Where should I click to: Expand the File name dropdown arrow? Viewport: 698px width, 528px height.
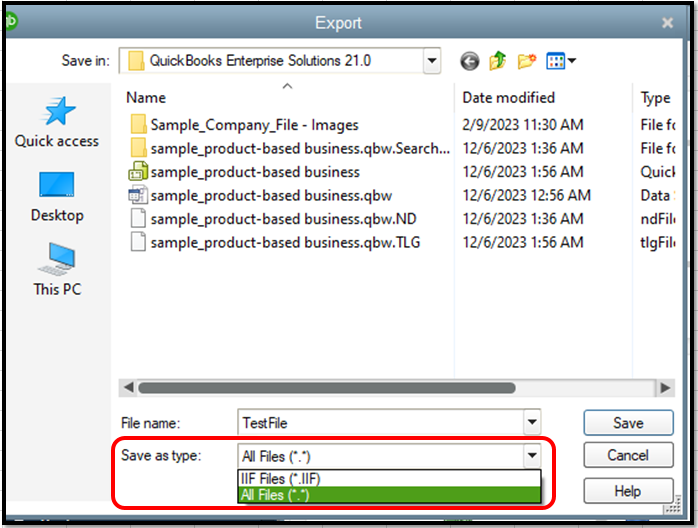[532, 422]
